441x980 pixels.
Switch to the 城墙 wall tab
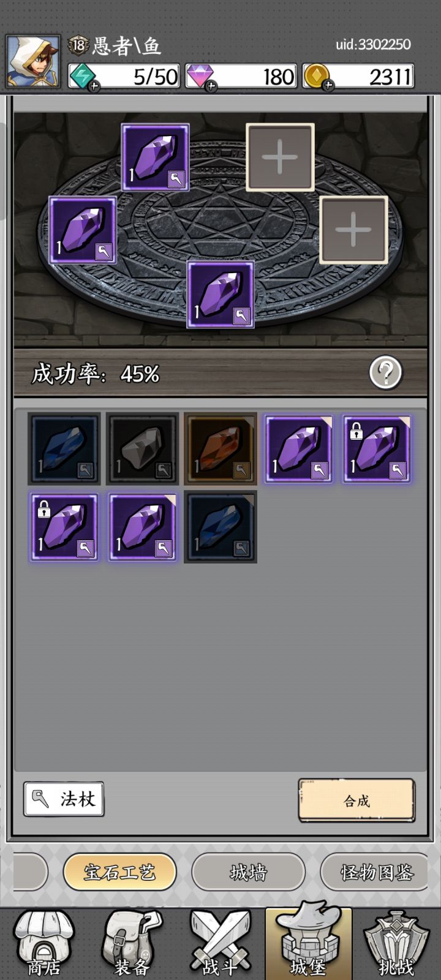[248, 872]
